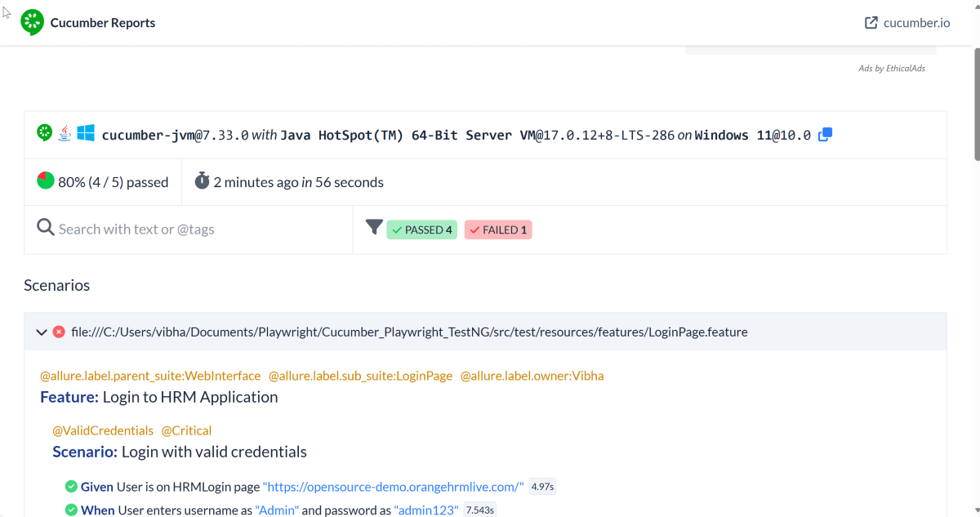The height and width of the screenshot is (517, 980).
Task: Click the Ads by EthicalAds link
Action: coord(891,69)
